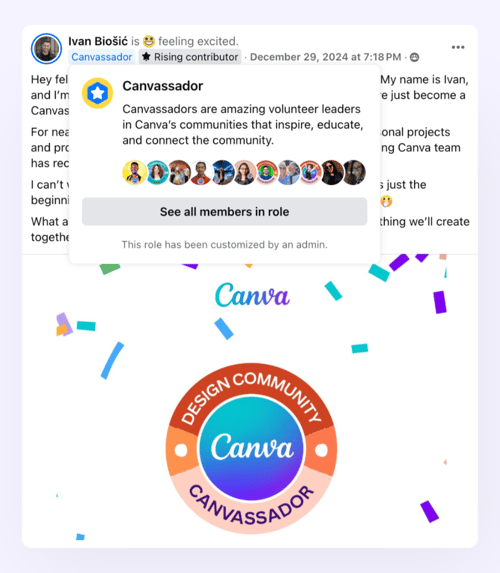Click the Canvassador star shield badge icon
This screenshot has width=500, height=573.
tap(97, 93)
